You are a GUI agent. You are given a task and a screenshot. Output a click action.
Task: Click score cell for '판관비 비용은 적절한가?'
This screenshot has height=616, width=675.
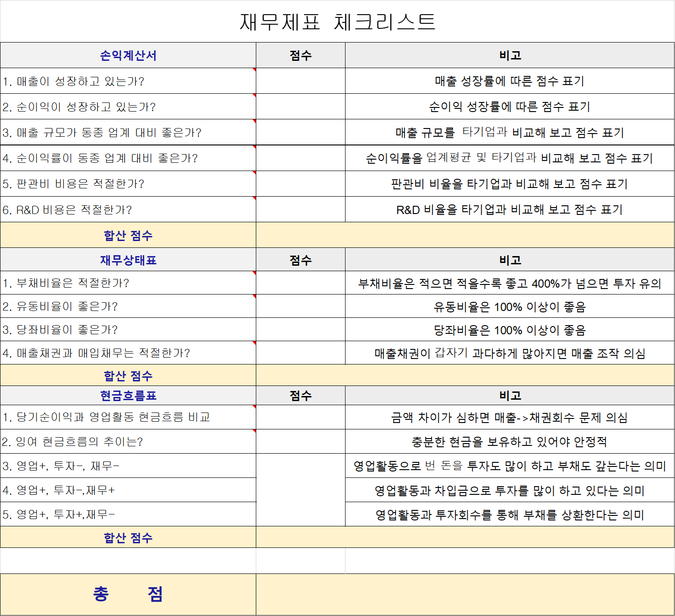[301, 184]
